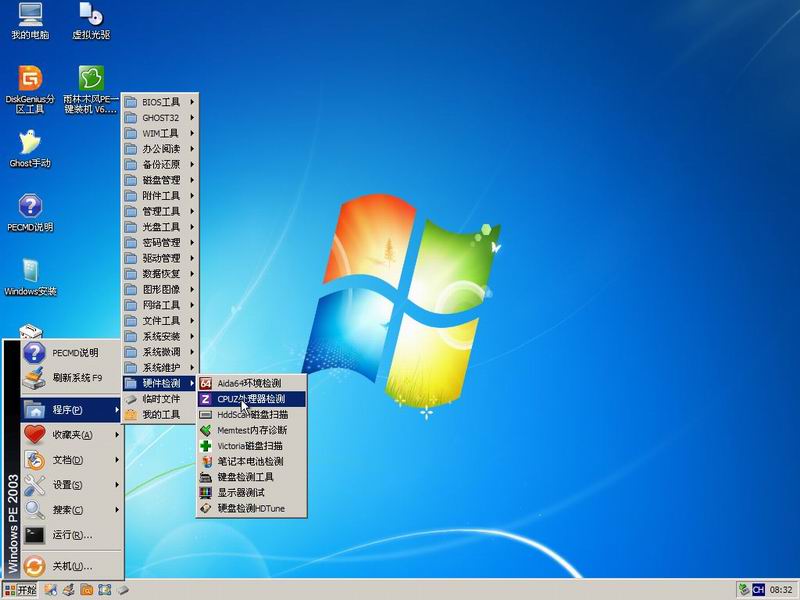800x600 pixels.
Task: Launch 雨林木风PE一键装机 desktop icon
Action: click(91, 89)
